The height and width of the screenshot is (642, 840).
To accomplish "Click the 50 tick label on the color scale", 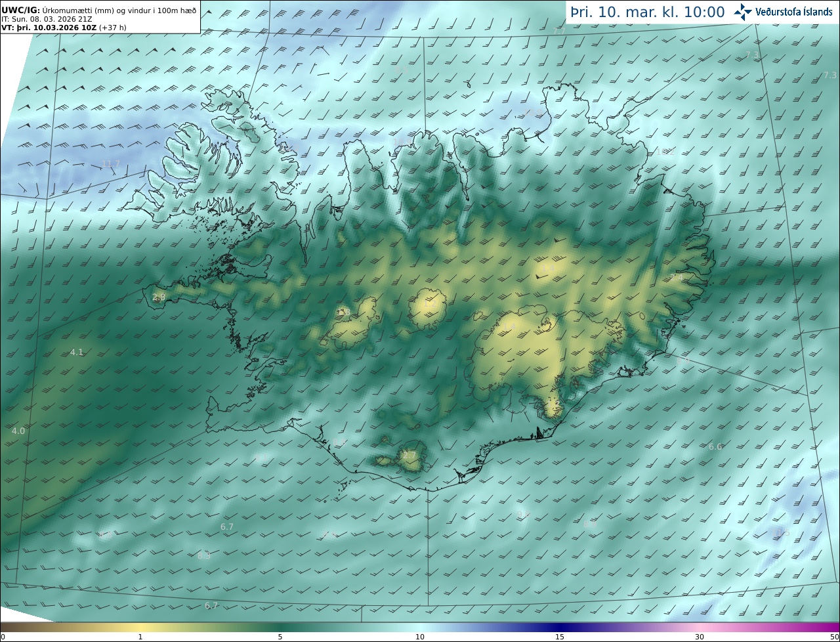I will click(834, 637).
